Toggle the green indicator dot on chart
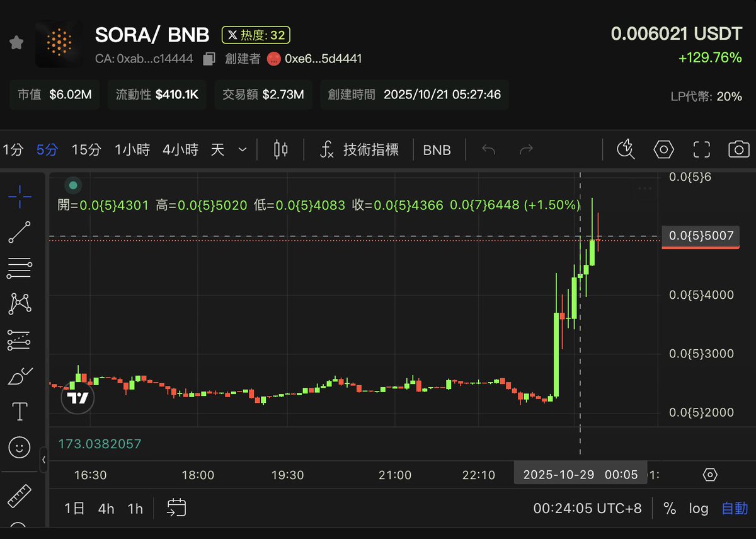 point(73,185)
